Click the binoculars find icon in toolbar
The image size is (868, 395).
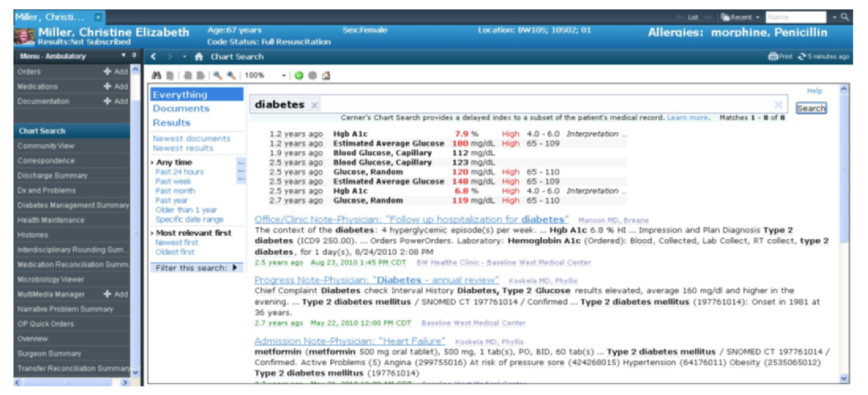(x=156, y=75)
